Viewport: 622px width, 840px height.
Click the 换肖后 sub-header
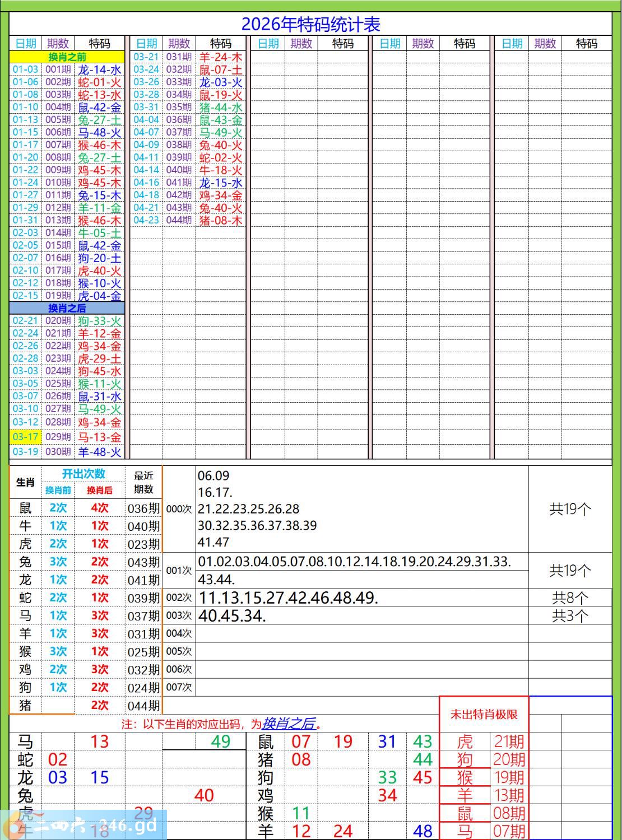tap(100, 491)
